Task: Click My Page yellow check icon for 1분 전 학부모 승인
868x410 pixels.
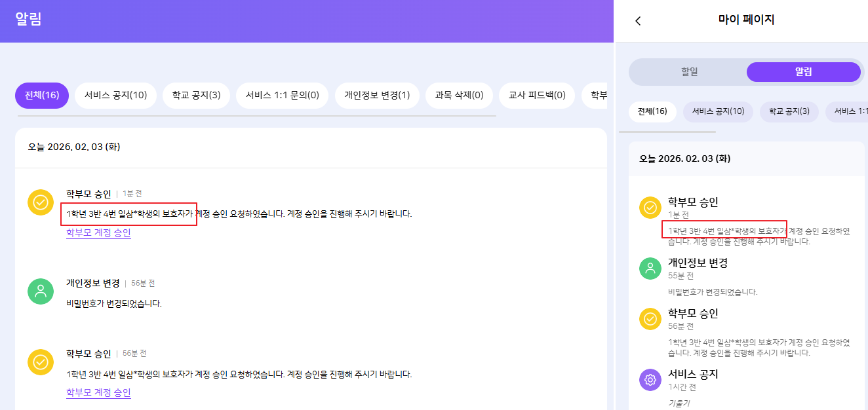Action: [650, 208]
